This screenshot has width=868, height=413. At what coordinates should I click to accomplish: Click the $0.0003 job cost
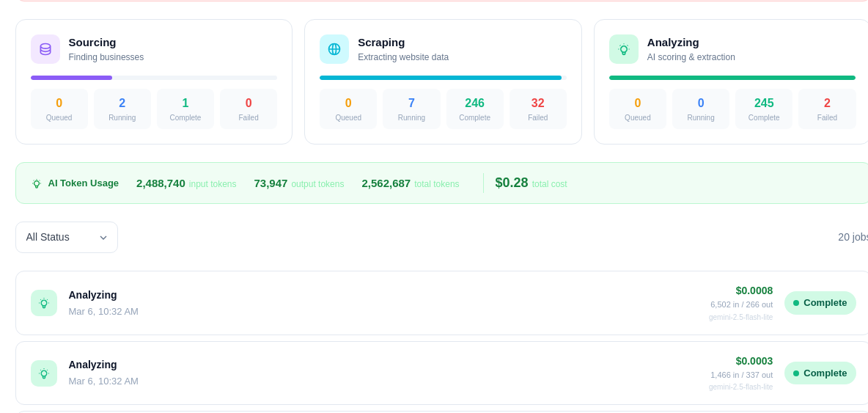click(754, 361)
